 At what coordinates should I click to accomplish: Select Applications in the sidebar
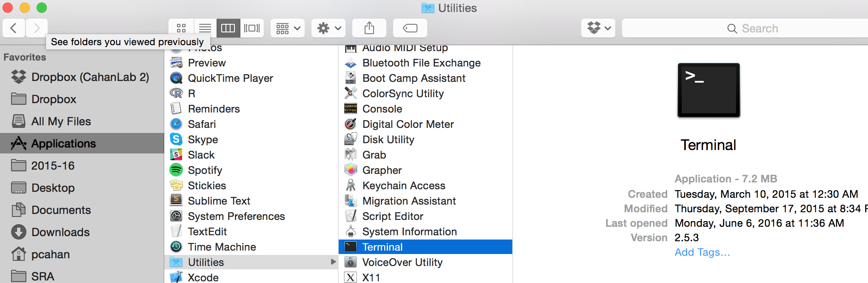click(x=82, y=144)
